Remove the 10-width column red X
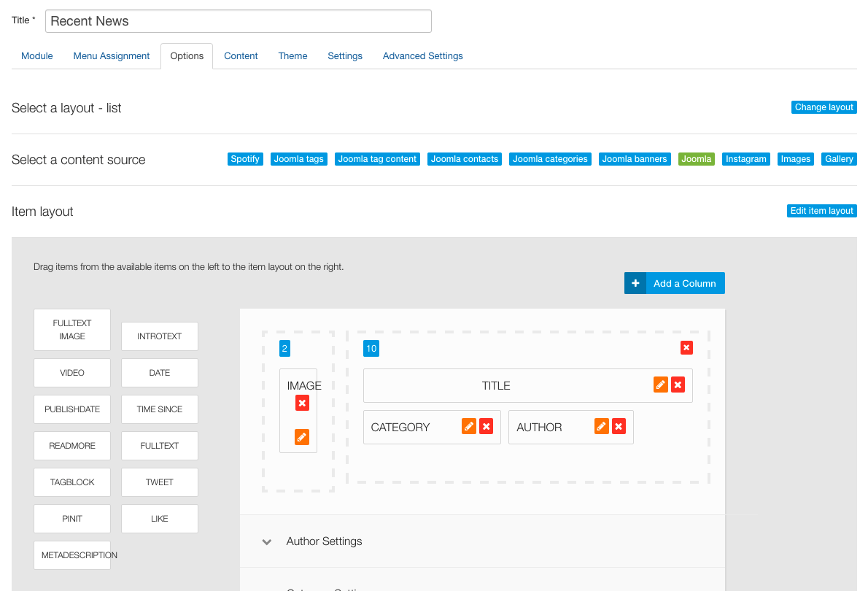This screenshot has width=868, height=591. (686, 348)
